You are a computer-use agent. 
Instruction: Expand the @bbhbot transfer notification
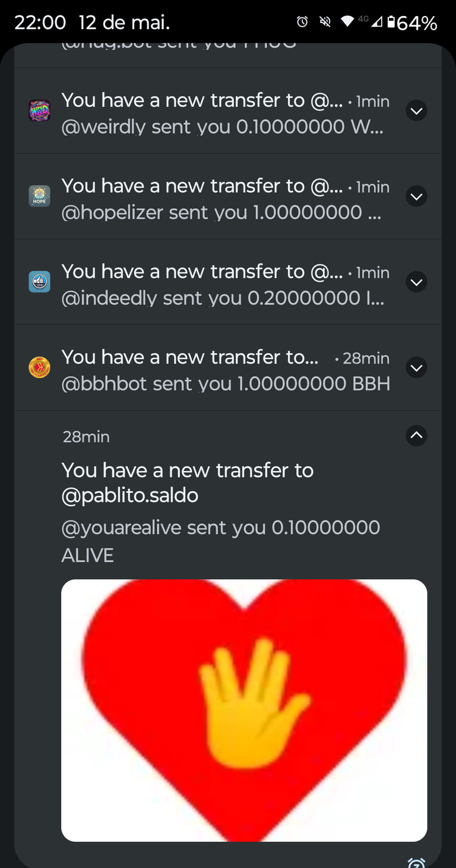[417, 368]
